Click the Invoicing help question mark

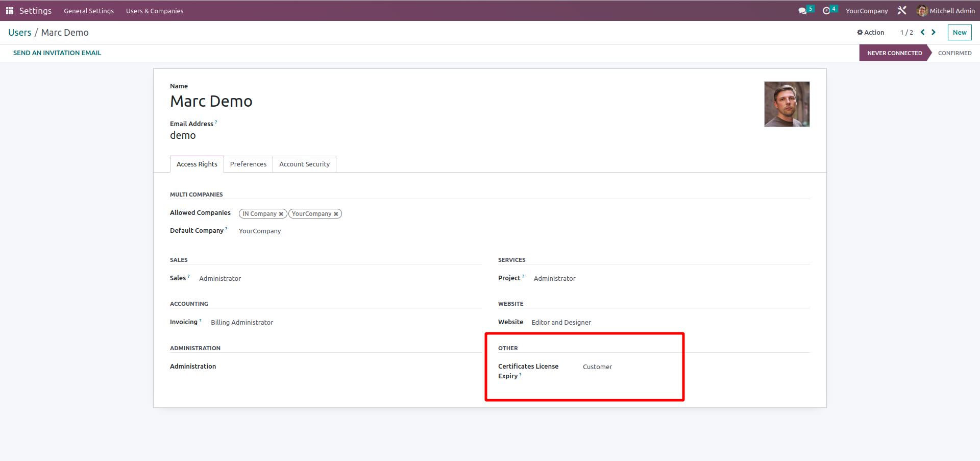pyautogui.click(x=200, y=321)
